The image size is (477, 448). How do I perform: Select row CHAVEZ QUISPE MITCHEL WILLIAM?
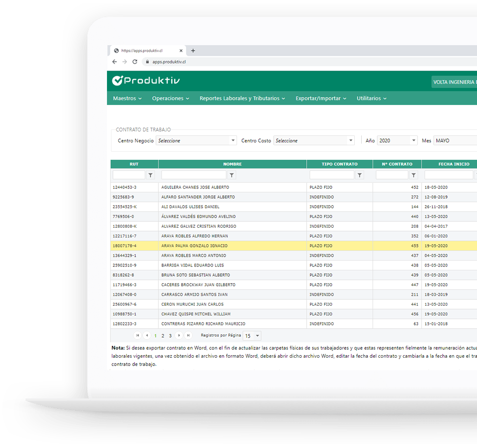pos(294,314)
